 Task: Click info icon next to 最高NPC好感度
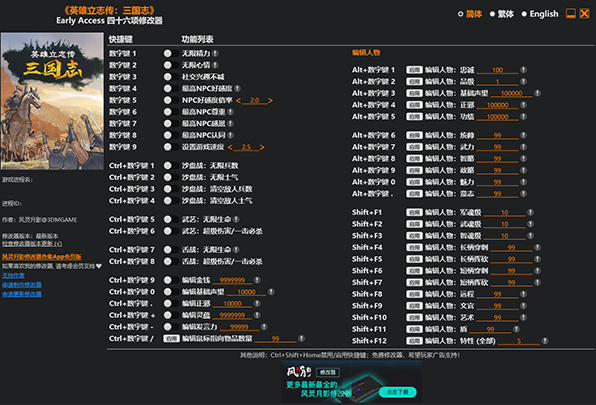238,89
